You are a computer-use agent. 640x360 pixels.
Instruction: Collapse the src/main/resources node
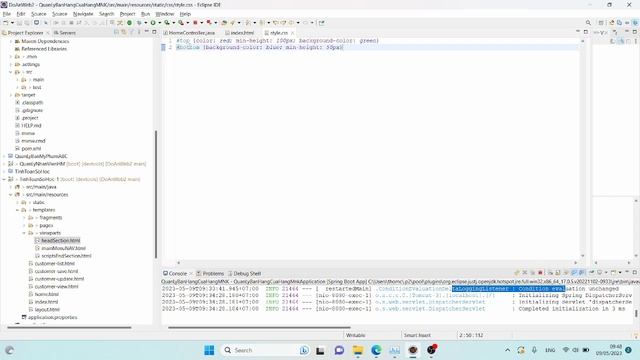pos(11,195)
